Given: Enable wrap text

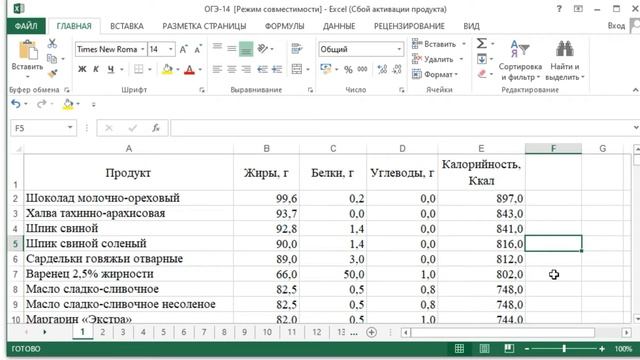Looking at the screenshot, I should click(x=297, y=49).
